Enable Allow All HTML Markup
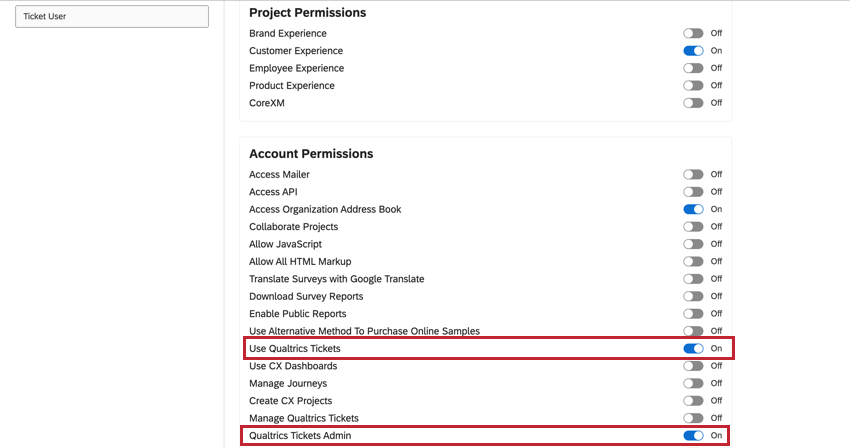The height and width of the screenshot is (448, 850). [x=693, y=261]
